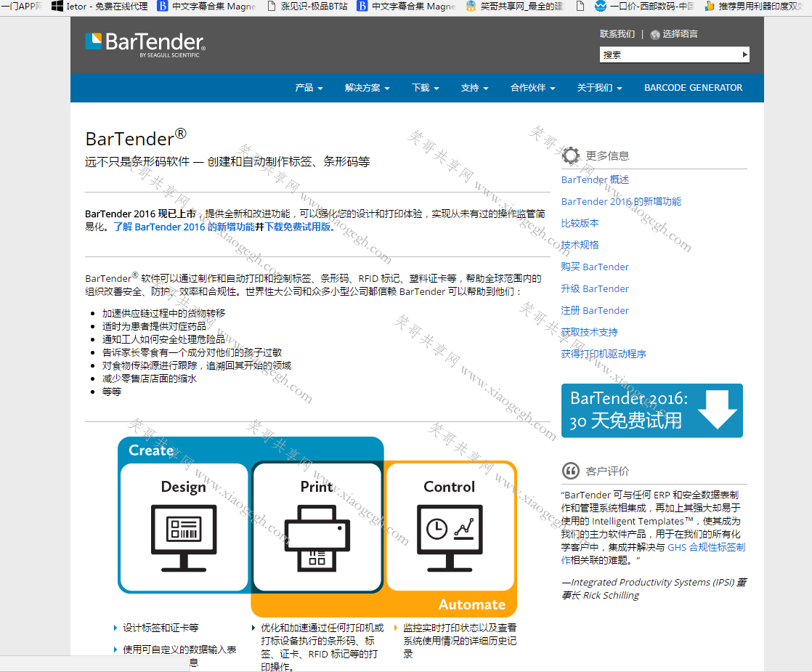Open the BarTender 概述 link
Viewport: 812px width, 672px height.
pyautogui.click(x=595, y=179)
